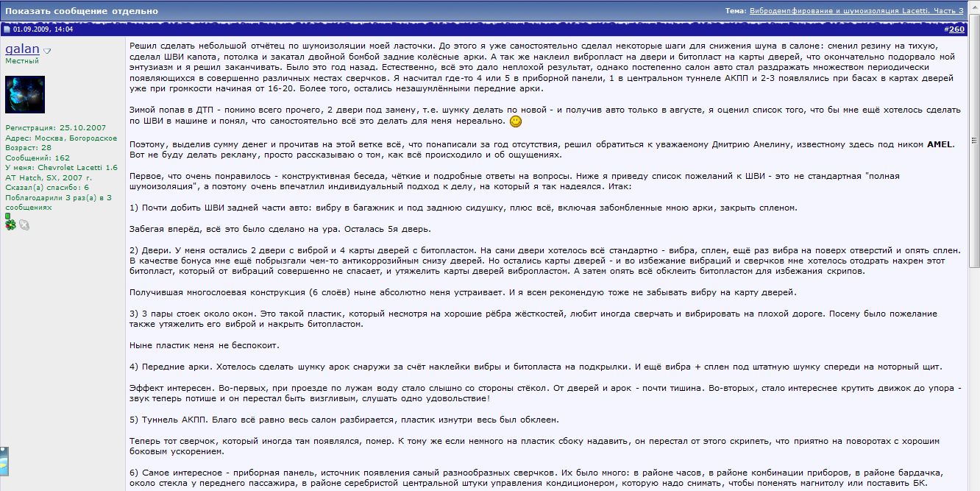The image size is (980, 491).
Task: Open the thread 'Вибродемпфирование и шумоизоляция Lacetti' link
Action: 856,11
